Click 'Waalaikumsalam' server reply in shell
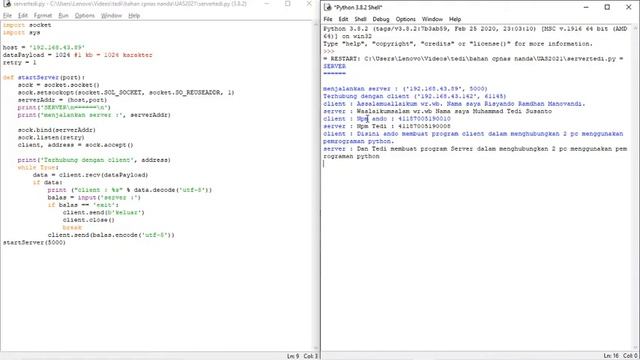640x360 pixels. click(437, 111)
